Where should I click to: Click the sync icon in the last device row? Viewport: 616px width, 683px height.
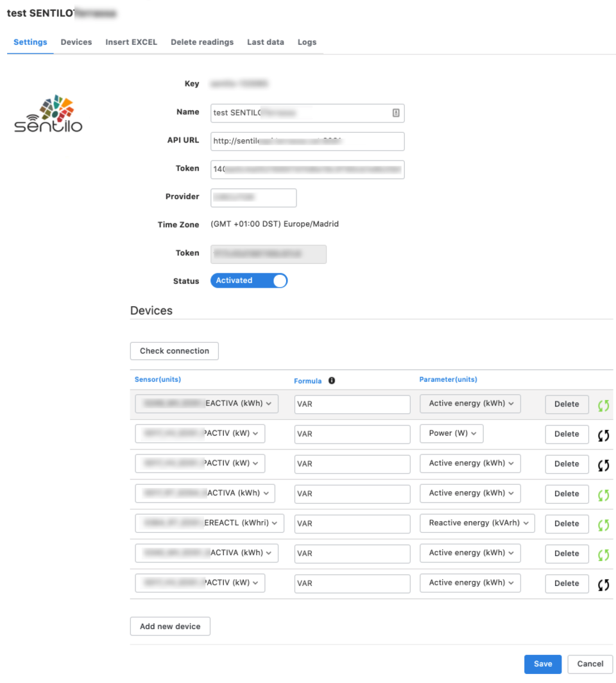point(603,585)
